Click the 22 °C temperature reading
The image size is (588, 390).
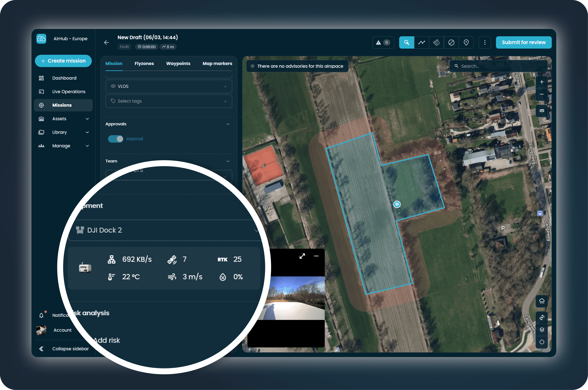[131, 277]
